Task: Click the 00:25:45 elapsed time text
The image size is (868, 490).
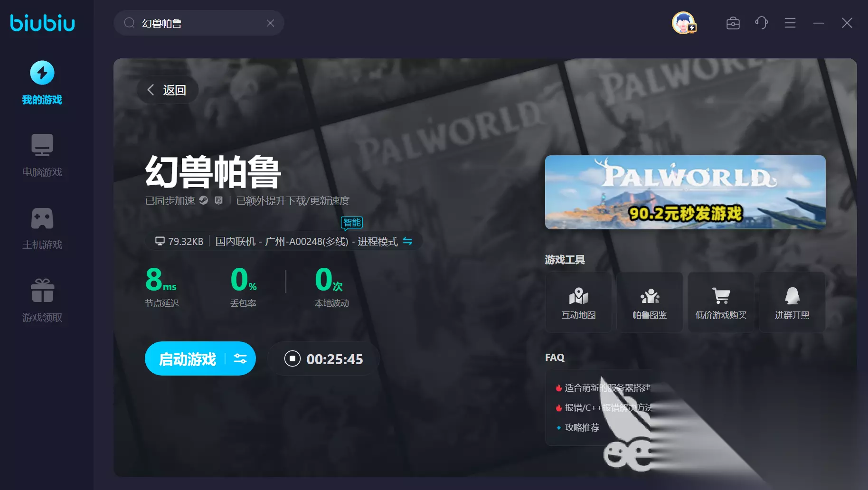Action: coord(335,359)
